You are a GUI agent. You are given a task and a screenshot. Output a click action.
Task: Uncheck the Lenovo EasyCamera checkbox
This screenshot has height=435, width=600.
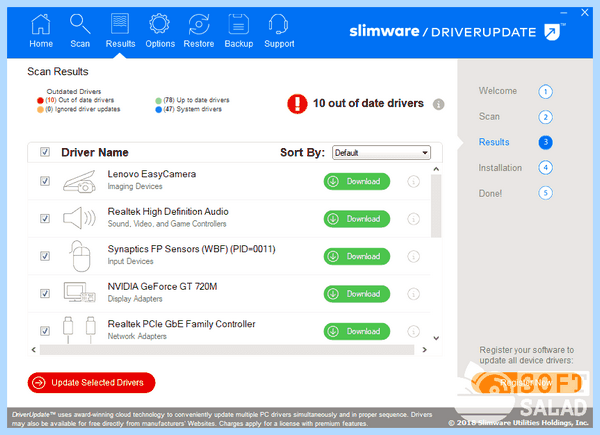pyautogui.click(x=45, y=181)
